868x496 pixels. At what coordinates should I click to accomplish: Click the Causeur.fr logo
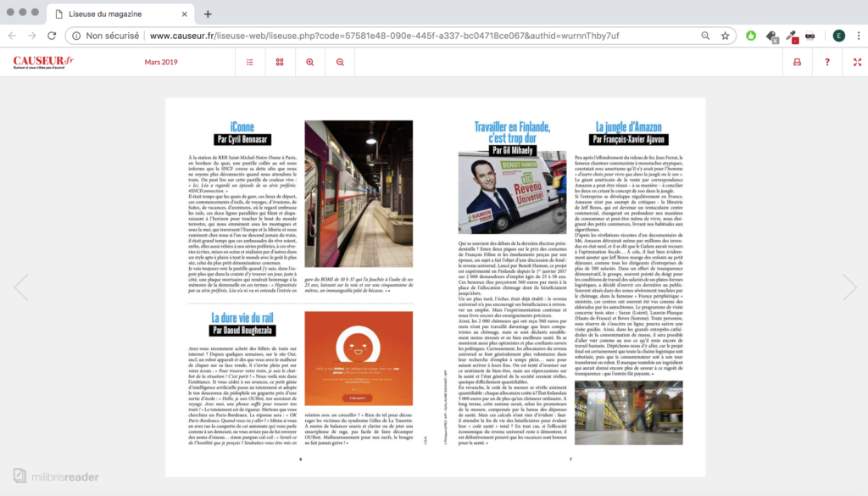click(43, 62)
